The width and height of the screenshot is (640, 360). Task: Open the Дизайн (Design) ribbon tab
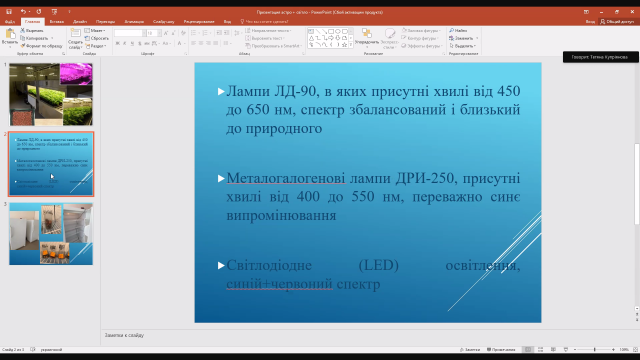point(80,22)
